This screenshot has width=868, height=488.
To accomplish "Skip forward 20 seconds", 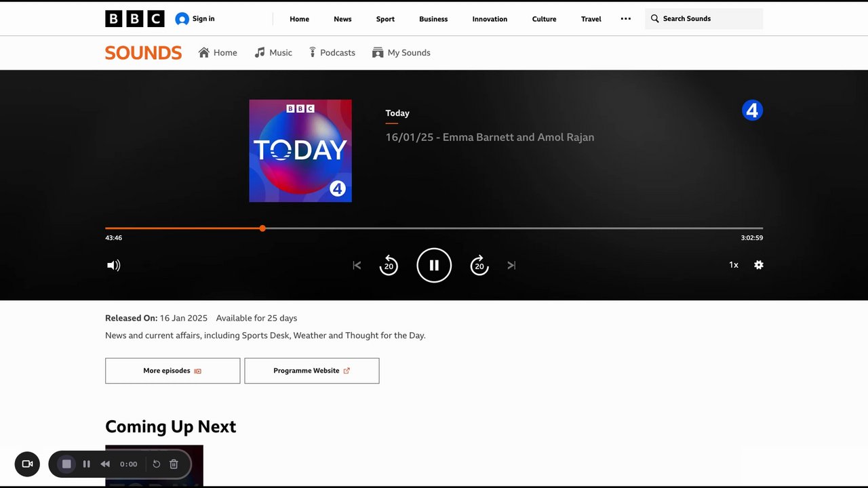I will (x=479, y=265).
